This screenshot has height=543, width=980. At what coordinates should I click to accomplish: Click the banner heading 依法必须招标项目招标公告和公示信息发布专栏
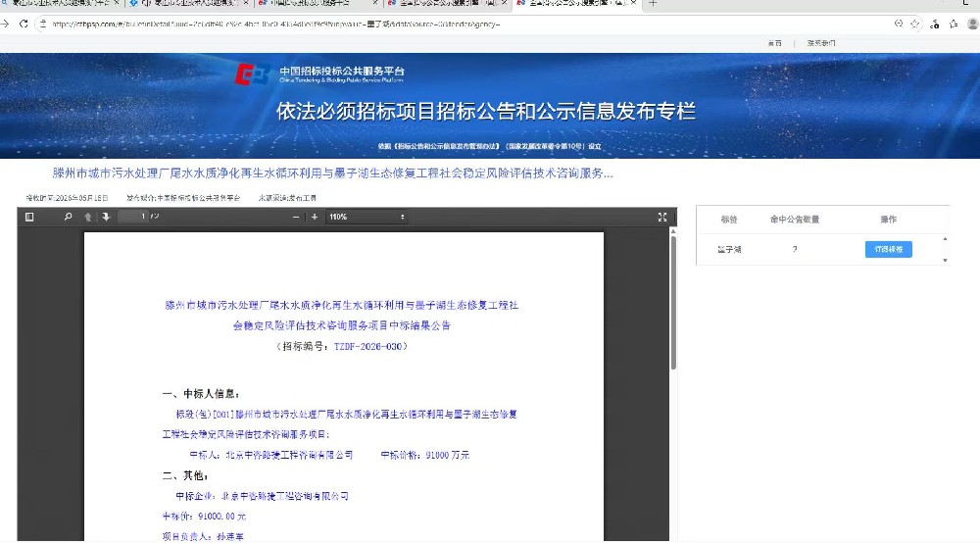(x=486, y=111)
